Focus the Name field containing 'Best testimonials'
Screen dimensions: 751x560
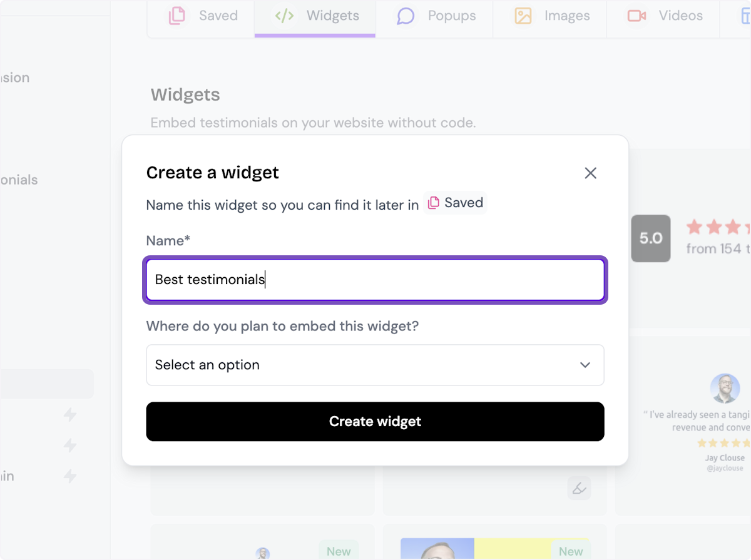(x=375, y=280)
